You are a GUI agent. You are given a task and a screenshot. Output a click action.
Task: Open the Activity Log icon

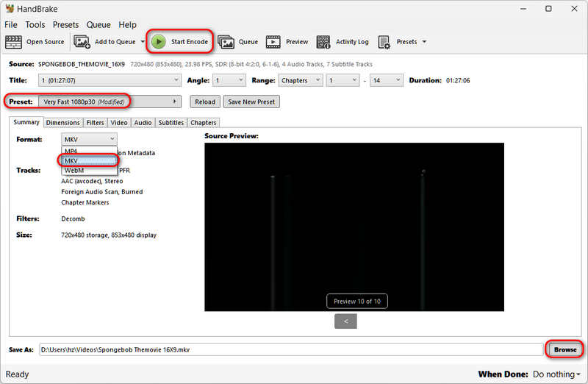pos(323,42)
